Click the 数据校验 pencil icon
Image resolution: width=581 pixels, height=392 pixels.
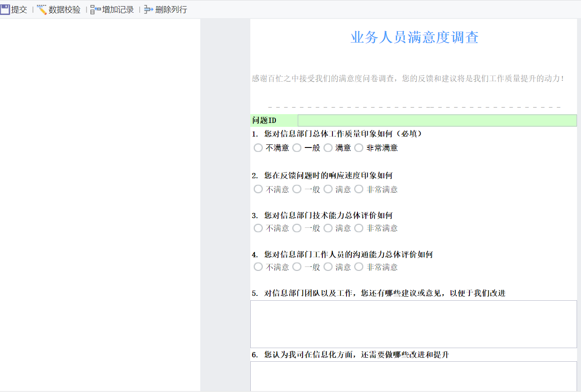(42, 9)
